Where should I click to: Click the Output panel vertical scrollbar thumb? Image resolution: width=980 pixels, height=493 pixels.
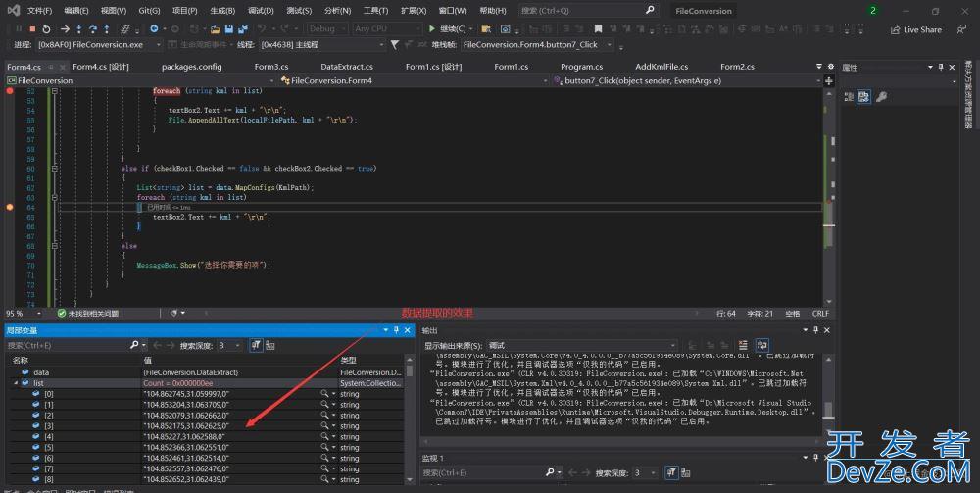[829, 410]
